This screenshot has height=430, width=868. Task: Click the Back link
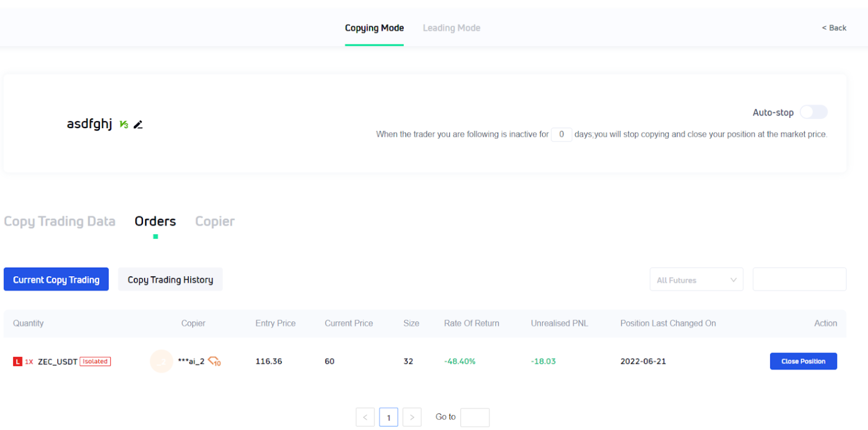coord(834,28)
